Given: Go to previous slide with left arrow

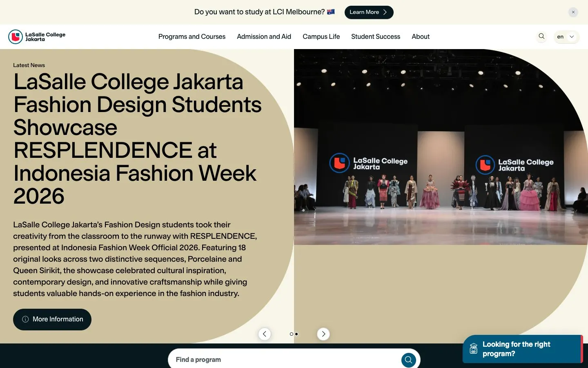Looking at the screenshot, I should click(265, 334).
